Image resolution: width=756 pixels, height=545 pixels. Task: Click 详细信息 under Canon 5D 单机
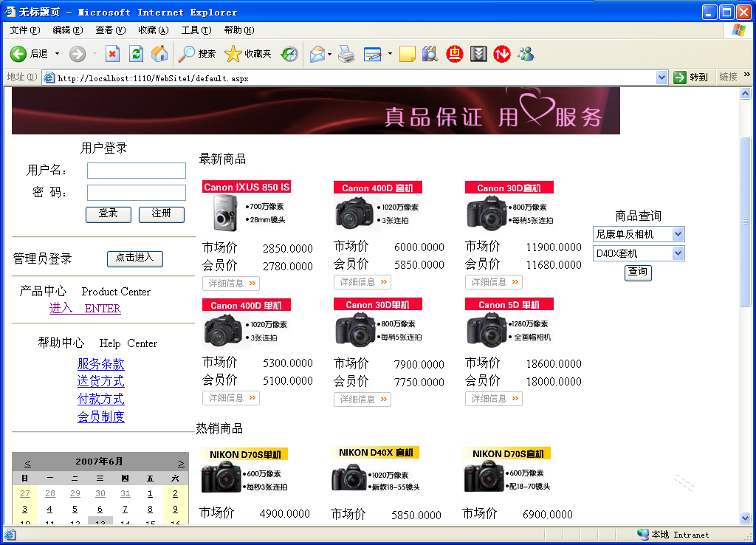pos(494,399)
